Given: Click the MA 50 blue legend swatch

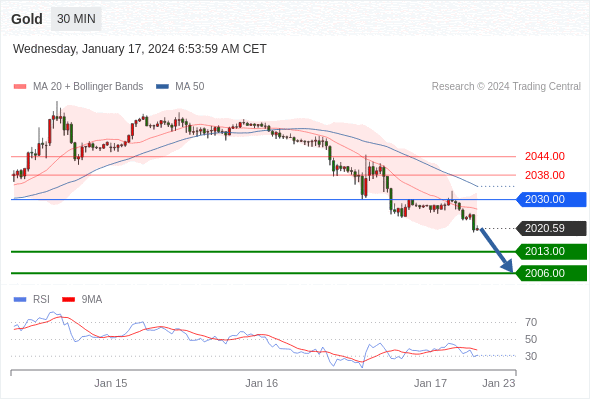Looking at the screenshot, I should [162, 87].
